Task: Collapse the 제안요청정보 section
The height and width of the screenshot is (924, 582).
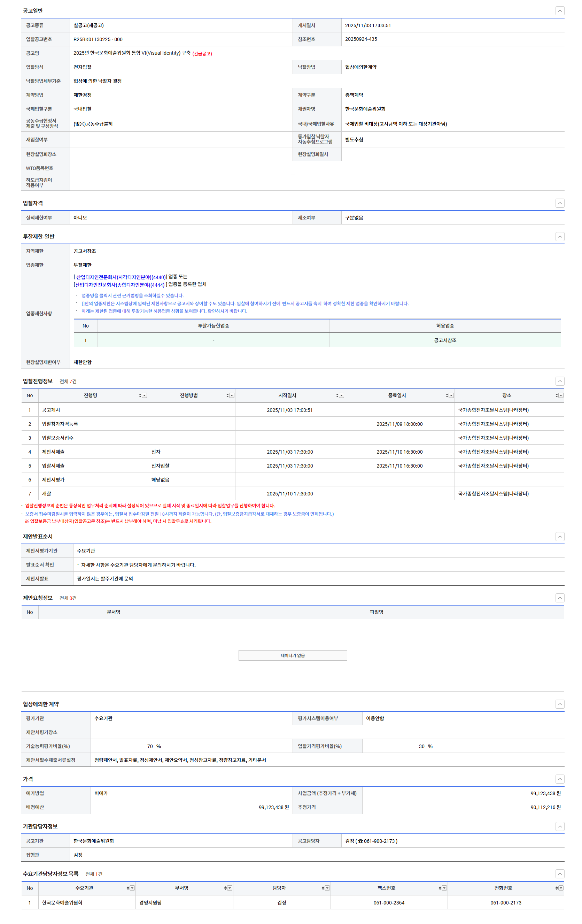Action: coord(559,598)
